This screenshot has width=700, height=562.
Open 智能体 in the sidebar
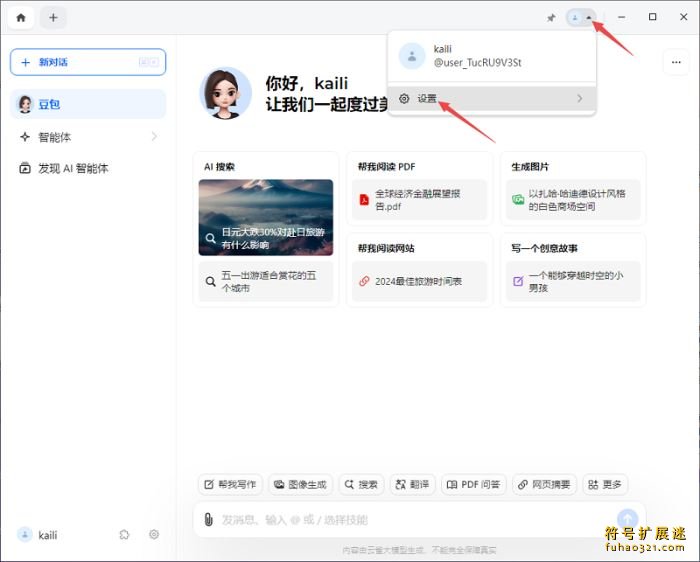tap(88, 137)
